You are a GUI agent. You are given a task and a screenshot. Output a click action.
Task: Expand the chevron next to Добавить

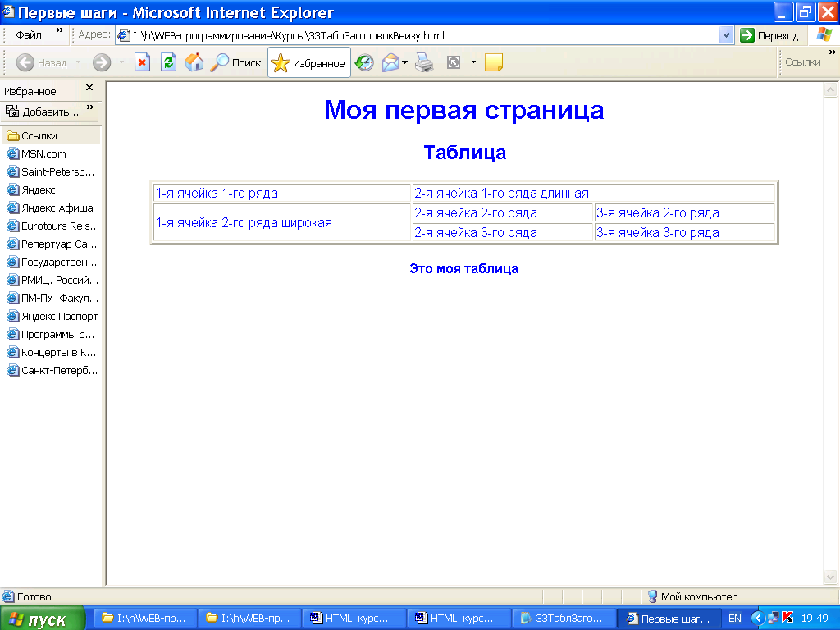coord(90,107)
